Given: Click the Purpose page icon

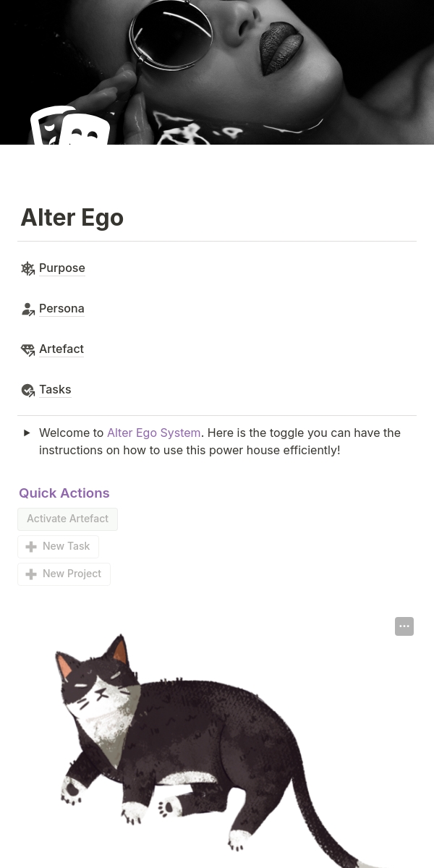Looking at the screenshot, I should coord(27,268).
